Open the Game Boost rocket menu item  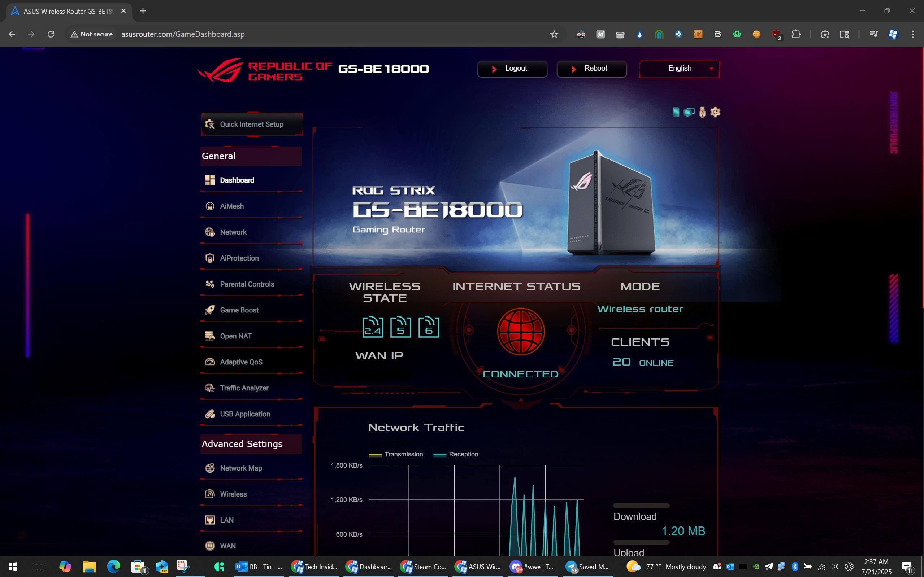point(239,310)
